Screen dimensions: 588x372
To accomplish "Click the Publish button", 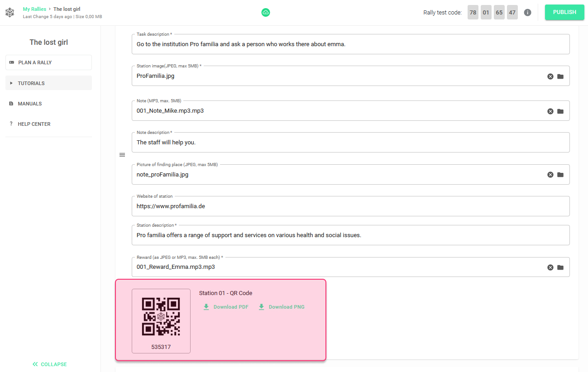I will coord(564,12).
